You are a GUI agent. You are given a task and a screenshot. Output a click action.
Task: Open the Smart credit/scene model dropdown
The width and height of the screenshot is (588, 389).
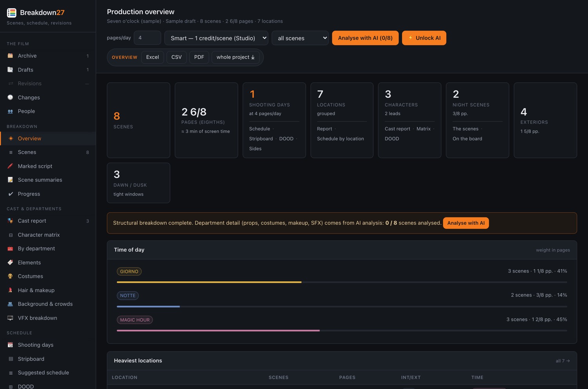[216, 38]
